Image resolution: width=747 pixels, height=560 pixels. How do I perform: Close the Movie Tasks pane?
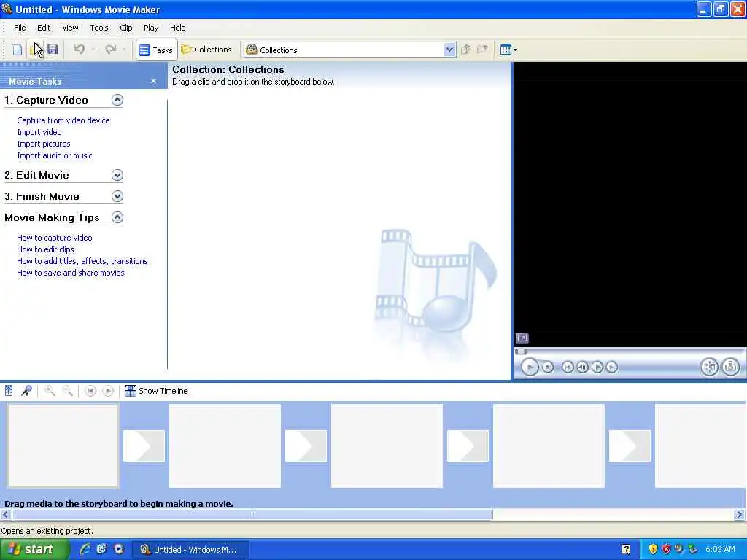click(153, 82)
